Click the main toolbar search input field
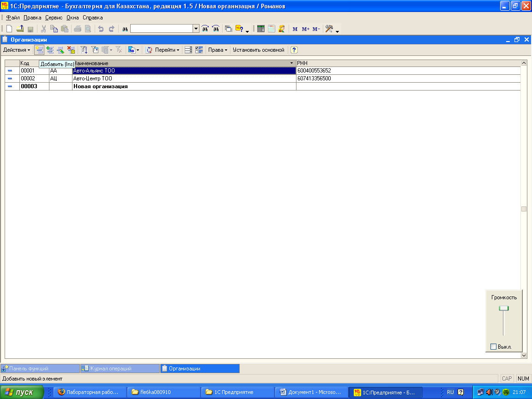This screenshot has height=399, width=532. [162, 29]
